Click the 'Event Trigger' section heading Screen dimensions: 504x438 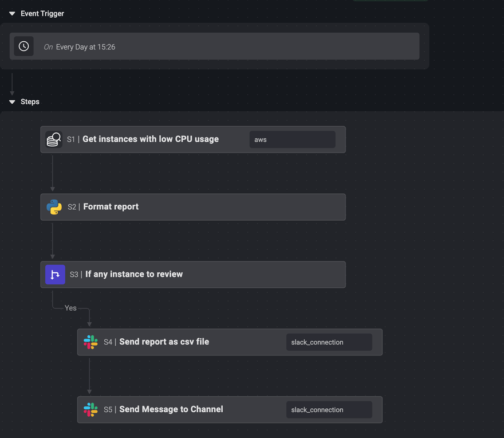(x=42, y=14)
